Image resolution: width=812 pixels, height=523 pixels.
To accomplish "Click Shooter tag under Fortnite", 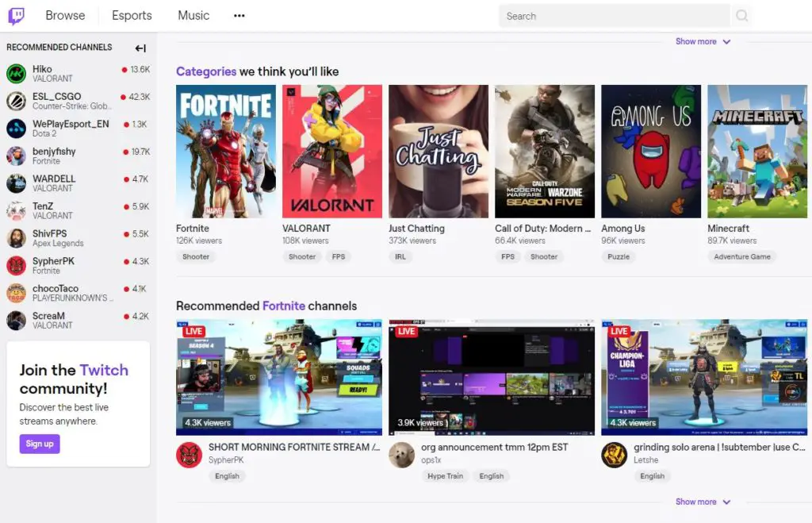I will (196, 256).
